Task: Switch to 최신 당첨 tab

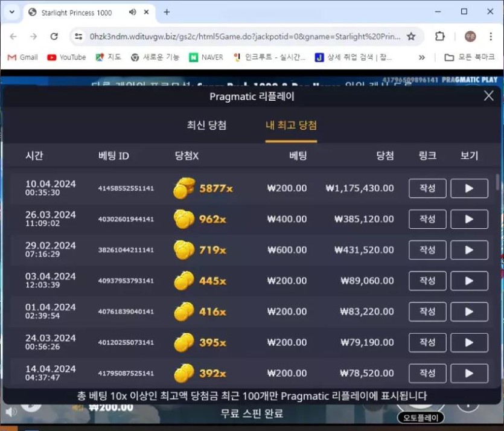Action: [x=206, y=126]
